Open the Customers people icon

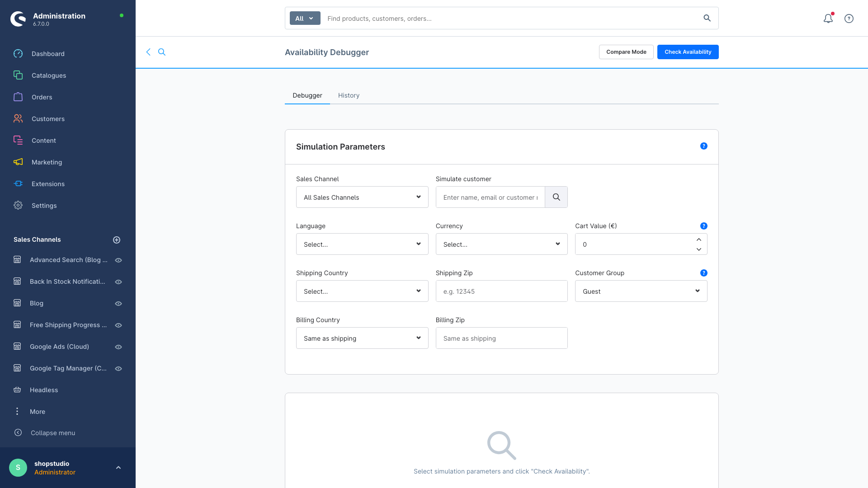click(18, 119)
